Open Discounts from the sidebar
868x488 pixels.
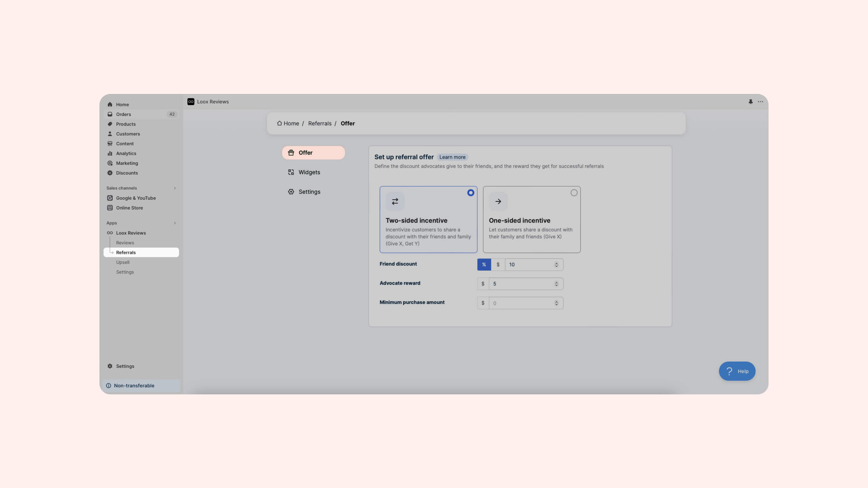[127, 173]
